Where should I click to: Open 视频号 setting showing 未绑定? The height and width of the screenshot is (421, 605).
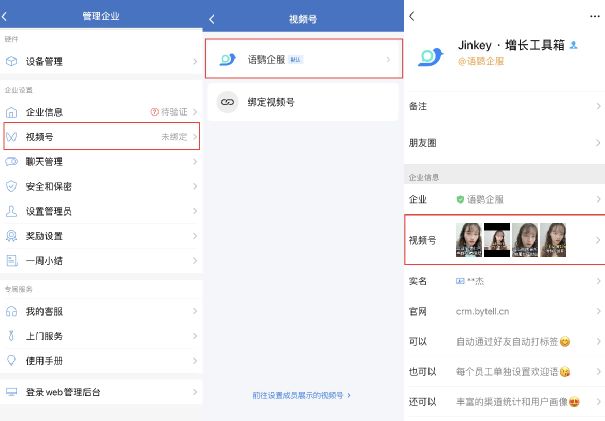click(101, 136)
